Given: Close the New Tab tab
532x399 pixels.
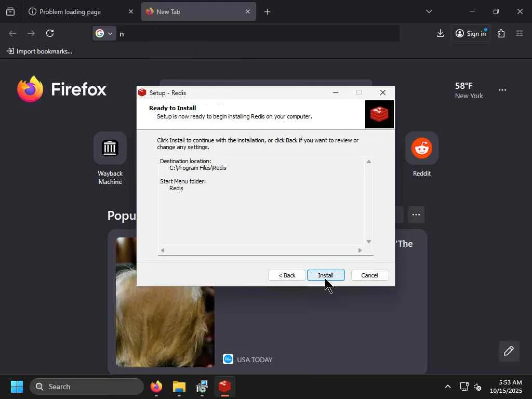Looking at the screenshot, I should [248, 11].
